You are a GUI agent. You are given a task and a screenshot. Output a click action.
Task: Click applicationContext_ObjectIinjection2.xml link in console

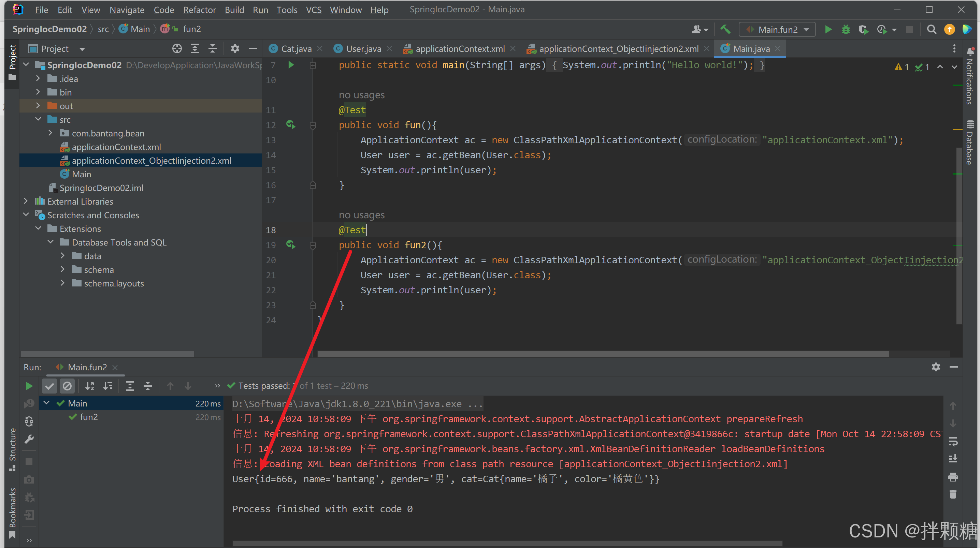(673, 464)
